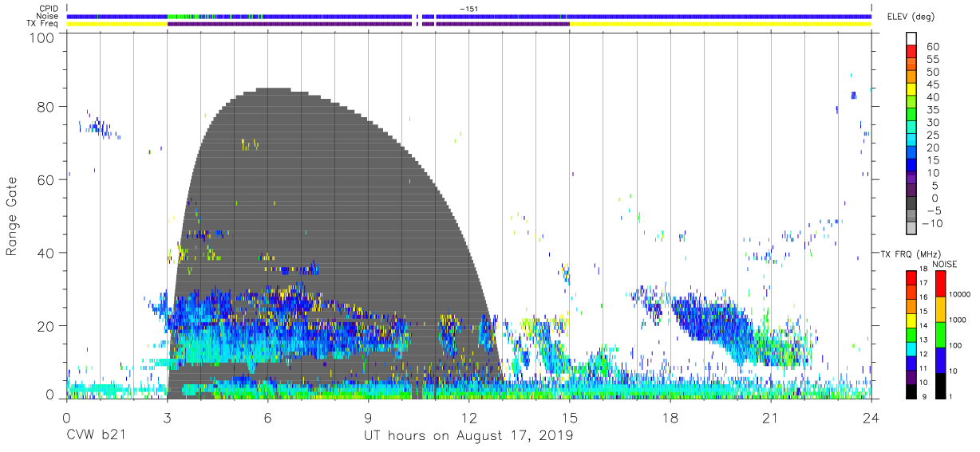This screenshot has width=980, height=452.
Task: Click the 'CPID' row label
Action: click(48, 8)
